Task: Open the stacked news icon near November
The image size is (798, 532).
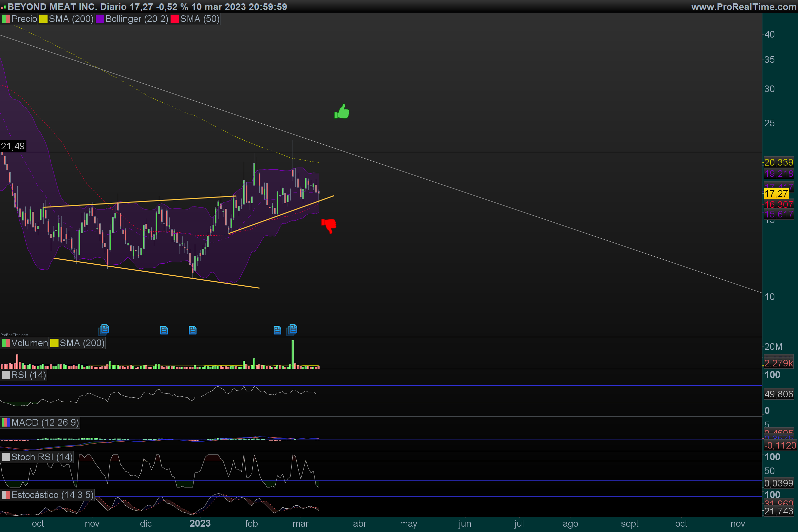Action: [x=104, y=329]
